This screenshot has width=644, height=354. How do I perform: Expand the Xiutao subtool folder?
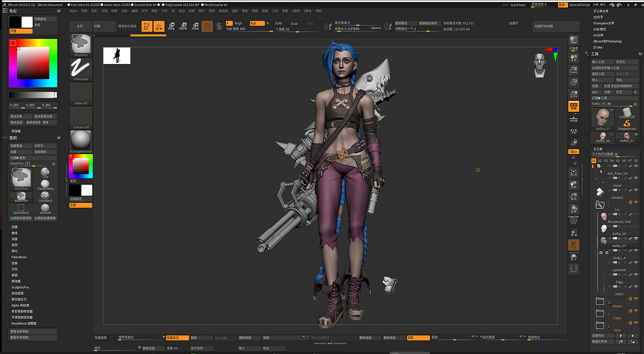tap(600, 302)
